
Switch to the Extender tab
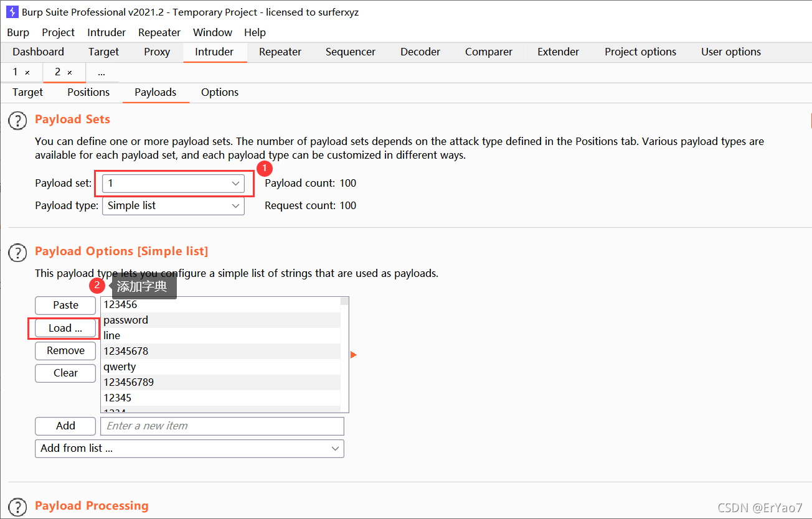559,52
